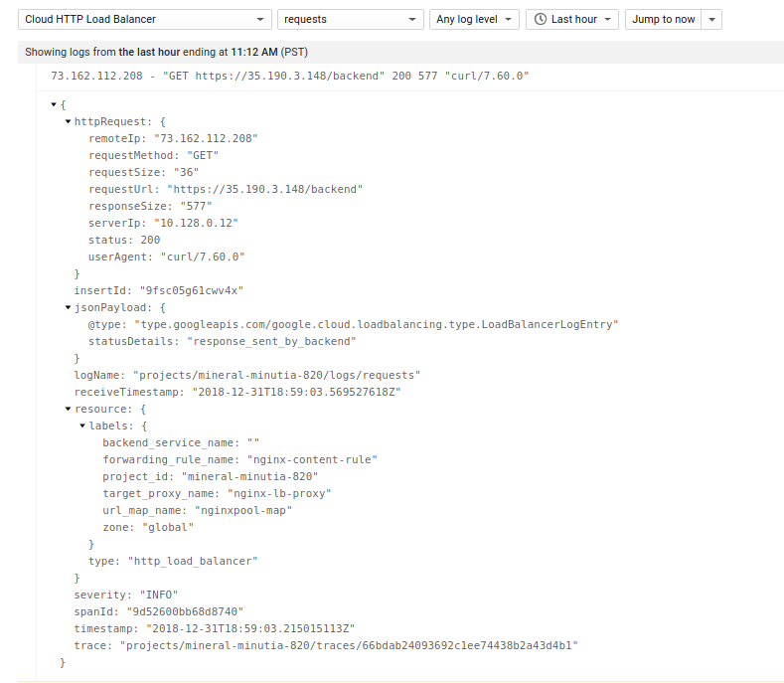
Task: Open the Any log level dropdown
Action: (474, 20)
